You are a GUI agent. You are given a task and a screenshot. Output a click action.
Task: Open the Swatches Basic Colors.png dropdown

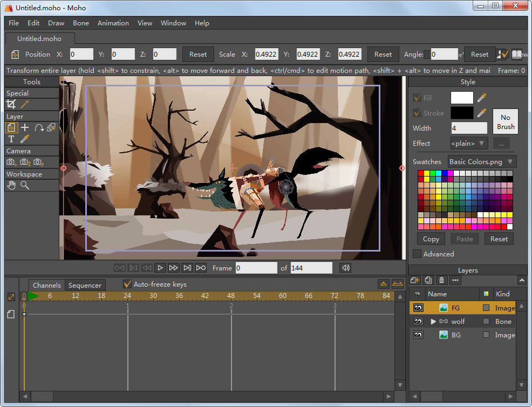click(482, 162)
